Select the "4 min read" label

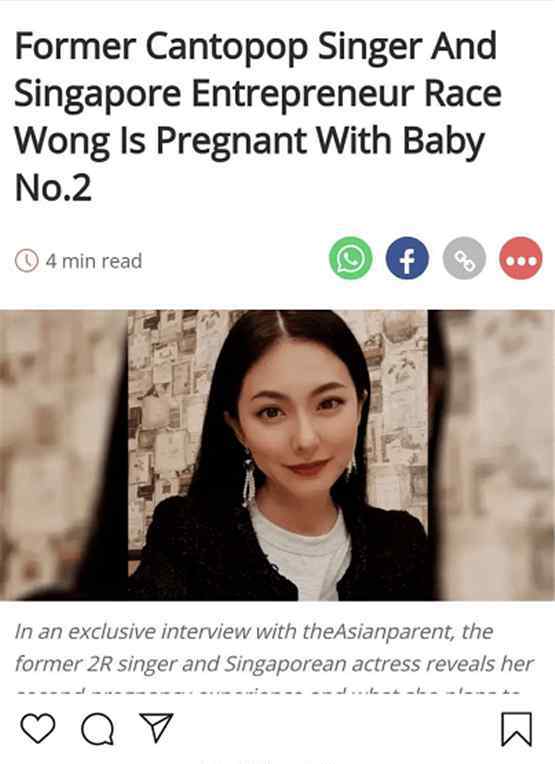pyautogui.click(x=94, y=261)
